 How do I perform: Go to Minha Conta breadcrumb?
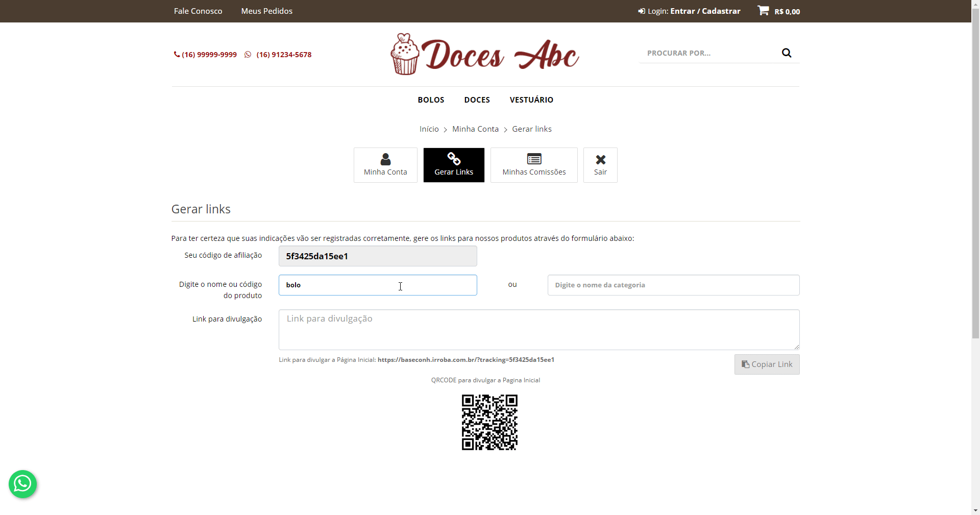point(475,129)
